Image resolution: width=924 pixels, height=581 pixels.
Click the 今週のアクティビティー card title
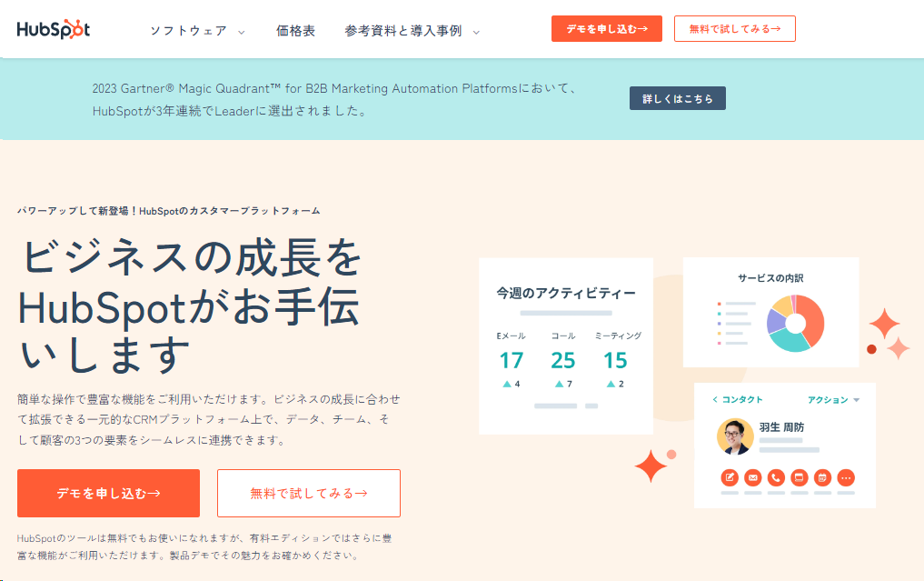coord(566,293)
